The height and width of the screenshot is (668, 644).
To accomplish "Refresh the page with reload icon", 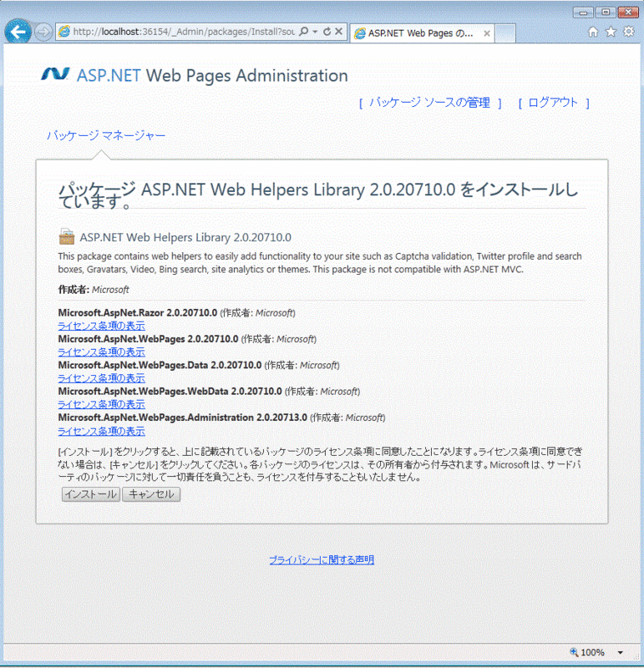I will coord(327,32).
